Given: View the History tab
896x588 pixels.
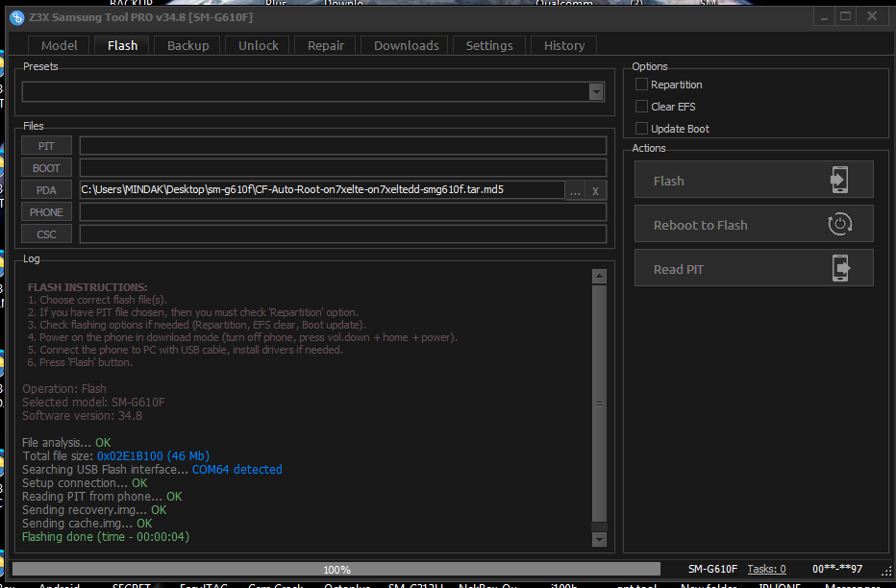Looking at the screenshot, I should tap(564, 46).
